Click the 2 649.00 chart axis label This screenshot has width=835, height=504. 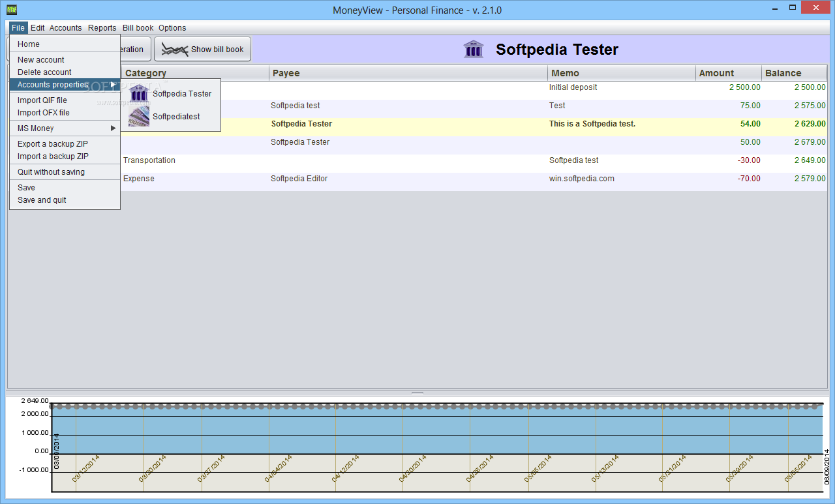coord(35,400)
